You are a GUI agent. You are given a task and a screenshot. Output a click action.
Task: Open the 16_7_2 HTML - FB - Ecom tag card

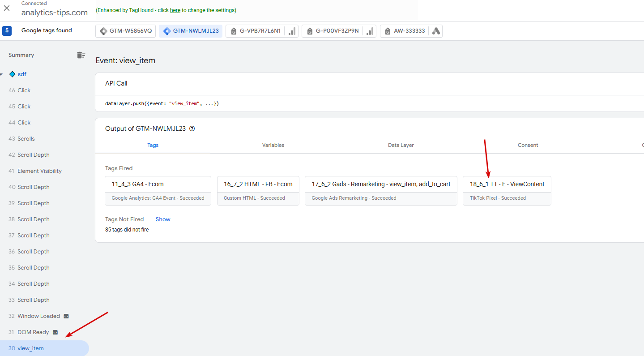point(258,191)
